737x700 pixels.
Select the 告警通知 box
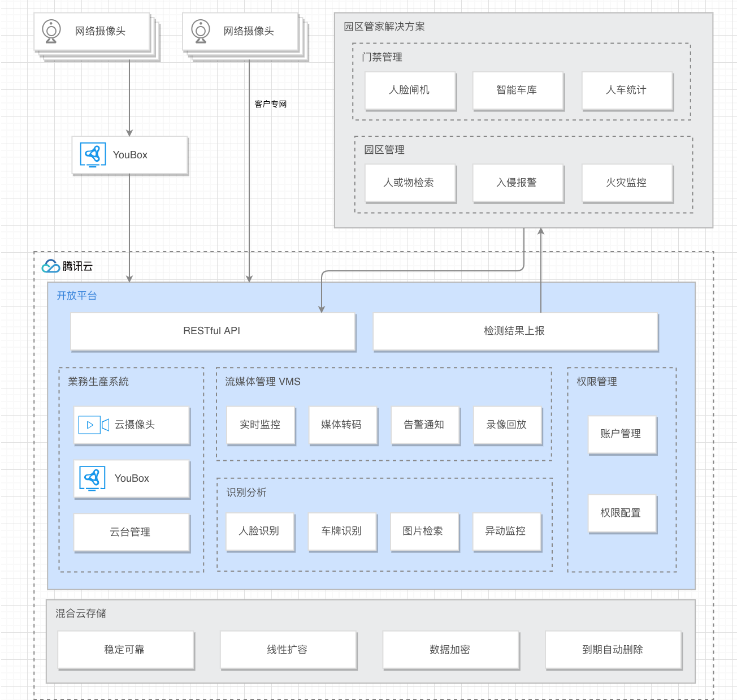pos(425,425)
